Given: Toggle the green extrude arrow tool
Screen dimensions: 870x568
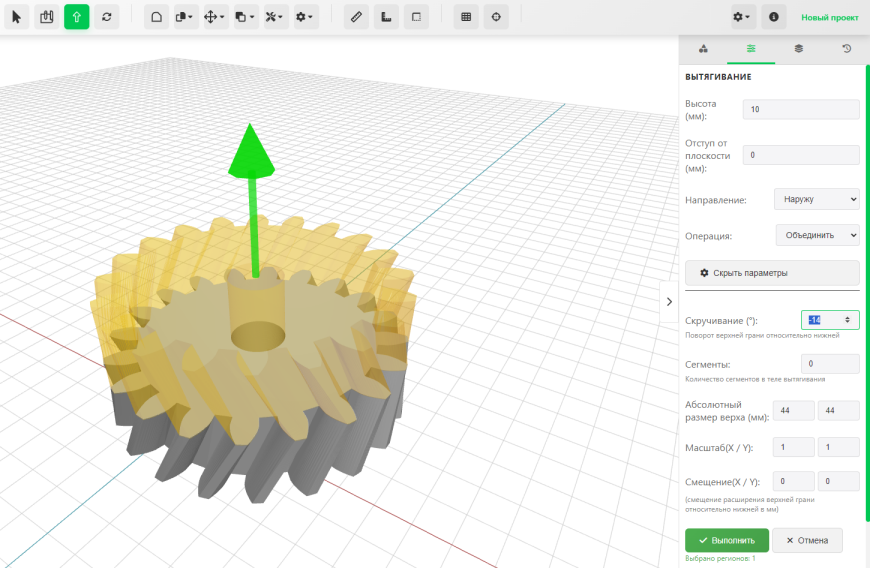Looking at the screenshot, I should (77, 17).
